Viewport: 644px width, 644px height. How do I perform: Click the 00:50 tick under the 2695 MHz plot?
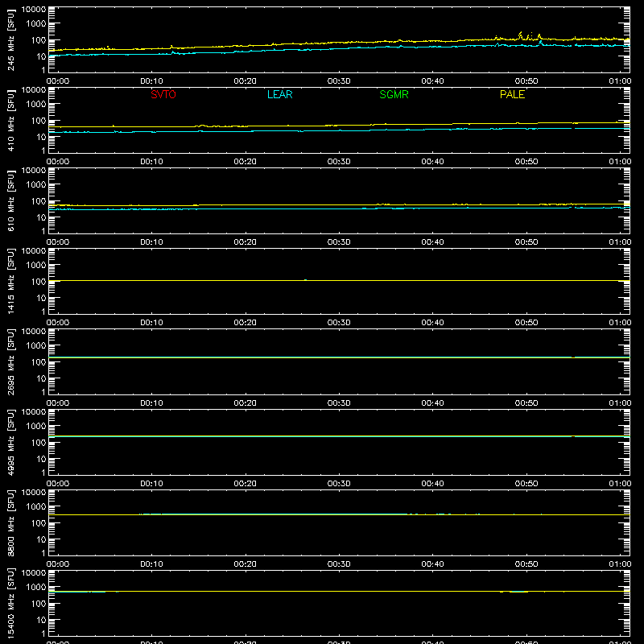(x=526, y=403)
